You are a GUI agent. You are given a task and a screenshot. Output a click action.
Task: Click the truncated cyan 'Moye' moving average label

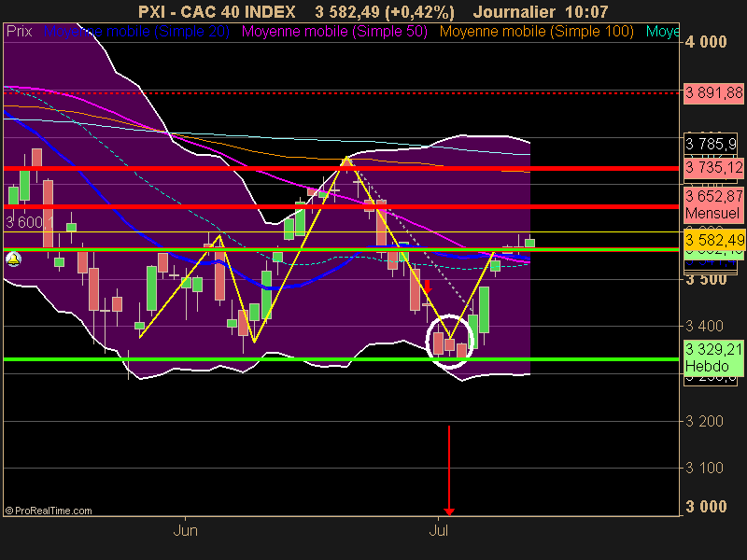coord(663,32)
